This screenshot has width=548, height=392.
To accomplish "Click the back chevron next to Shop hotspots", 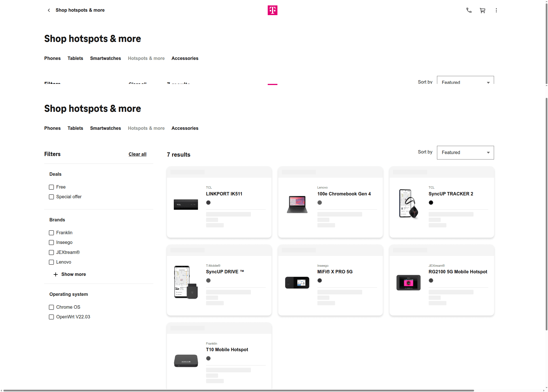I will [49, 10].
